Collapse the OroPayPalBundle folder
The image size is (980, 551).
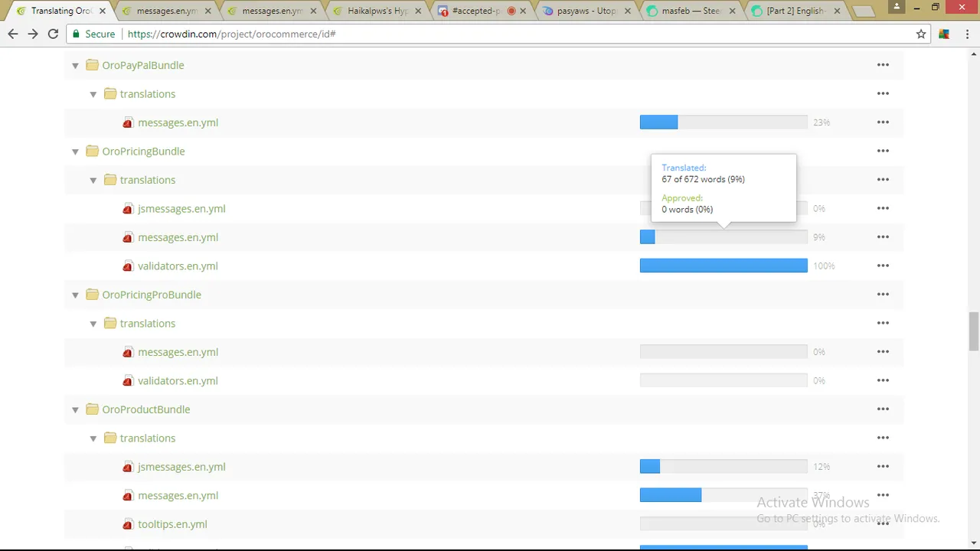[x=75, y=66]
